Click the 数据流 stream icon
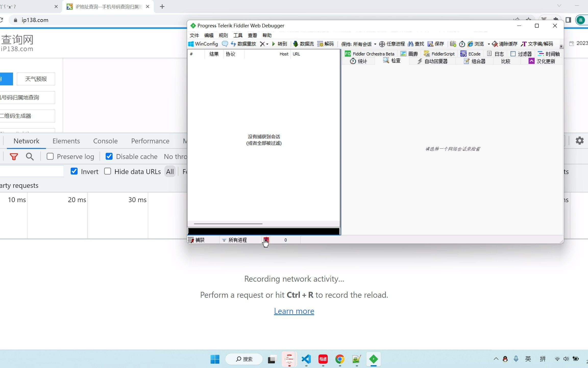This screenshot has width=588, height=368. pos(296,44)
